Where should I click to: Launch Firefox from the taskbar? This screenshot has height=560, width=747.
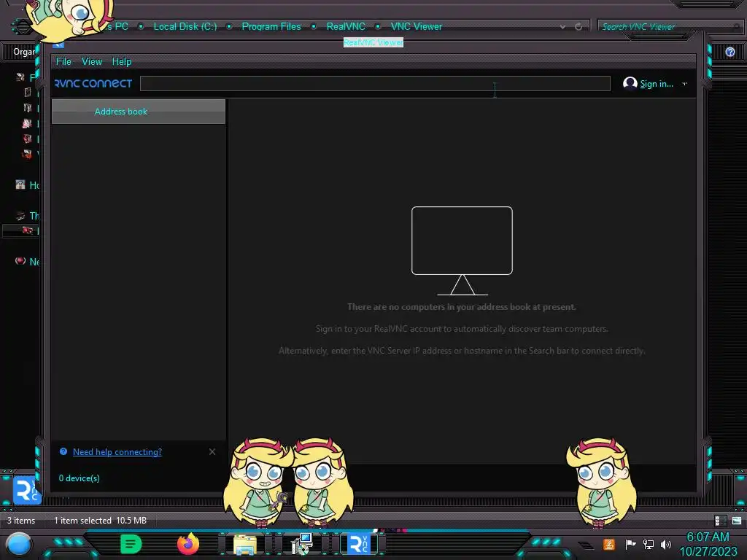(x=187, y=544)
